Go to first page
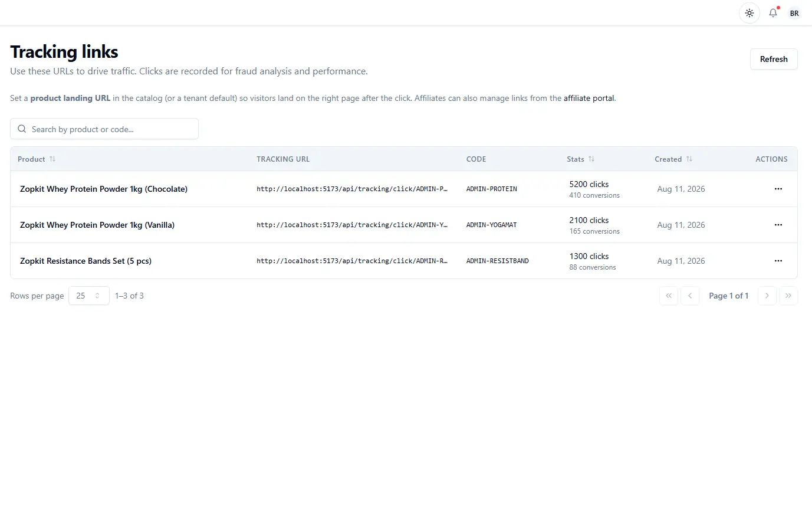This screenshot has height=531, width=812. click(669, 296)
